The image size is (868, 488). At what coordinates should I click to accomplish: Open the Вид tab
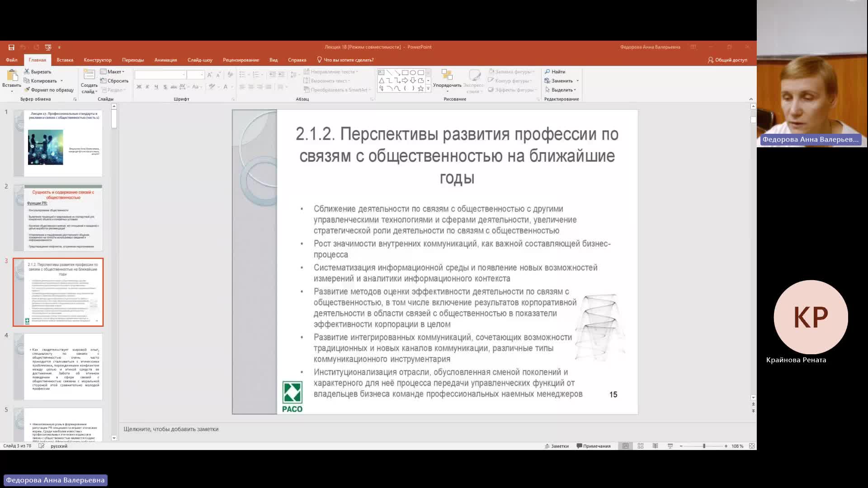click(x=274, y=60)
